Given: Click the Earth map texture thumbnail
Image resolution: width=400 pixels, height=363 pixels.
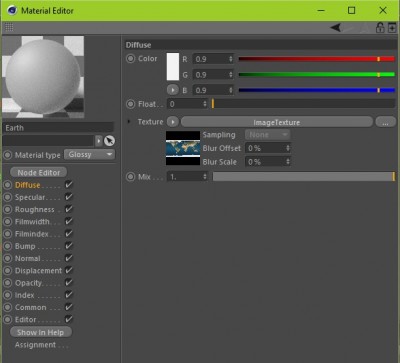Looking at the screenshot, I should tap(183, 148).
